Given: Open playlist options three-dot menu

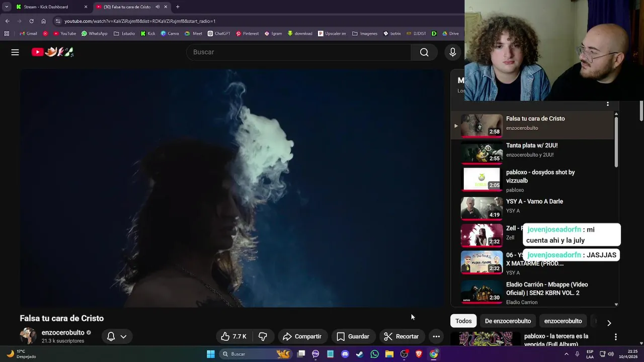Looking at the screenshot, I should click(x=607, y=104).
